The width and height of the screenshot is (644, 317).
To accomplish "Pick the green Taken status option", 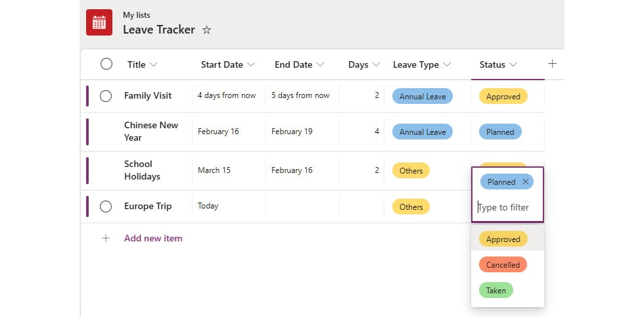I will click(x=495, y=290).
